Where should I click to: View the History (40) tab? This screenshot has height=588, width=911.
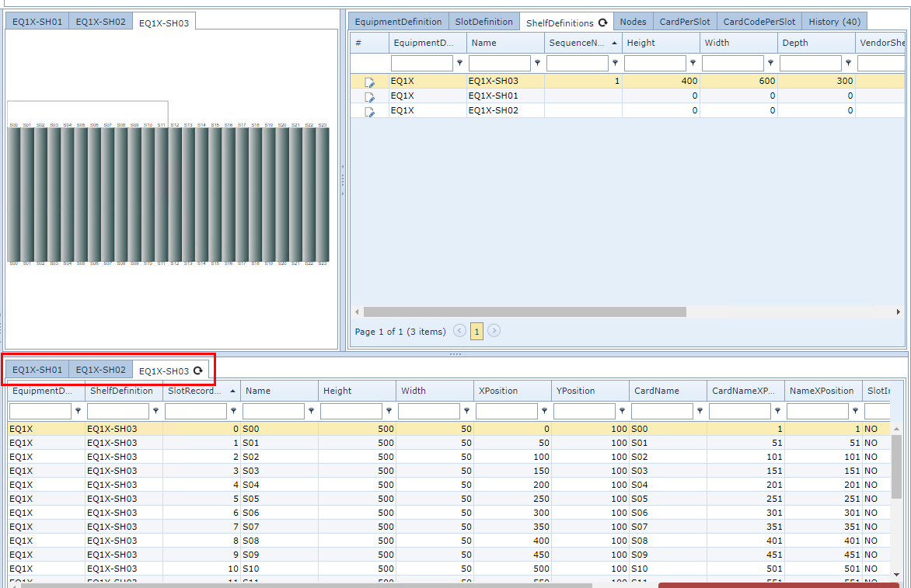coord(834,21)
